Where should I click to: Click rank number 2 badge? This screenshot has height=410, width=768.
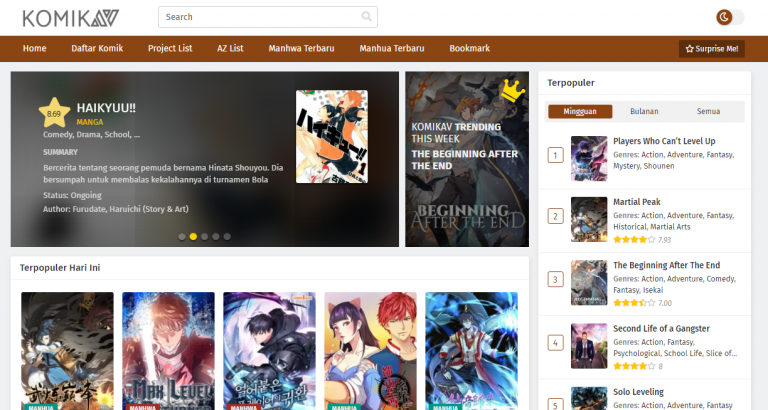(x=555, y=217)
